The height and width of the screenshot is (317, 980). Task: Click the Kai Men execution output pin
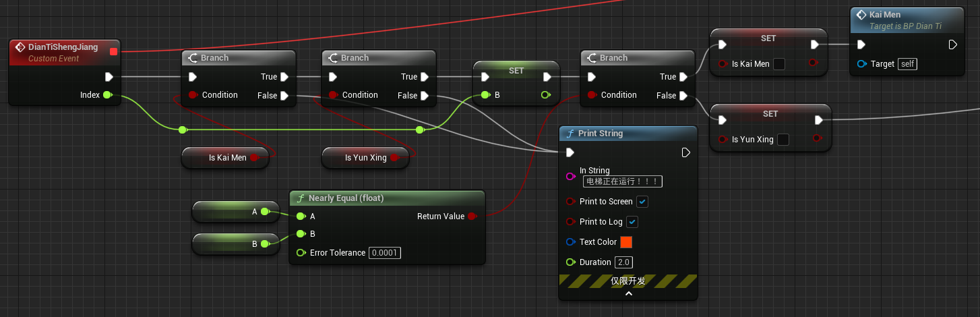953,45
